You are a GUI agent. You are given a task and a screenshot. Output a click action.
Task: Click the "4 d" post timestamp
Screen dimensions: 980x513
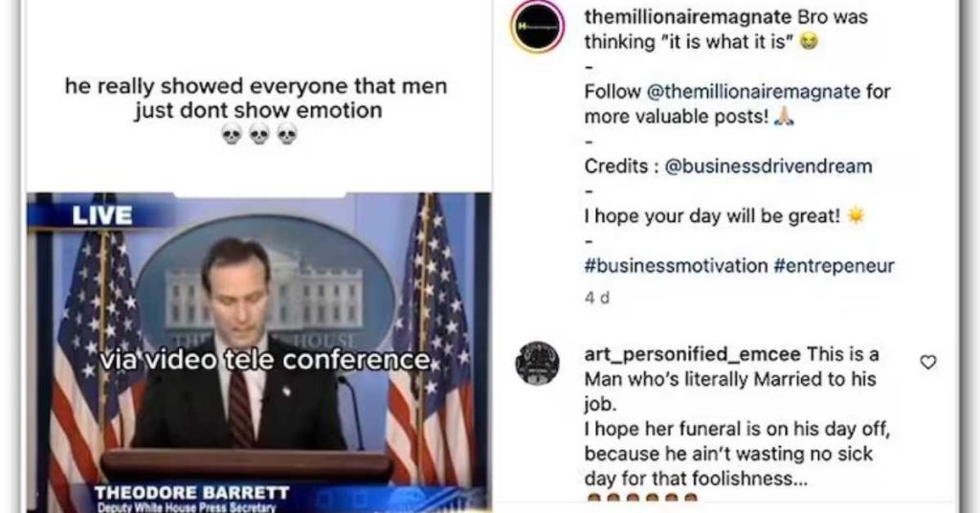596,298
